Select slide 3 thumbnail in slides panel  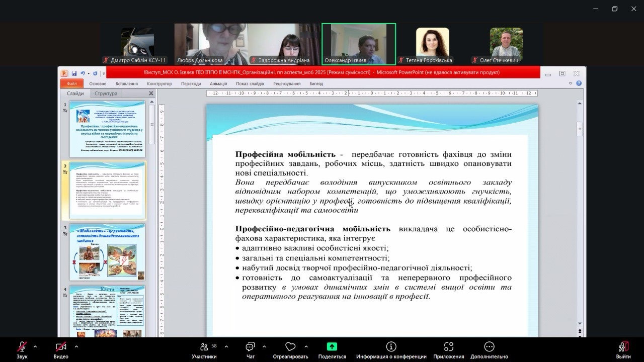[x=107, y=252]
